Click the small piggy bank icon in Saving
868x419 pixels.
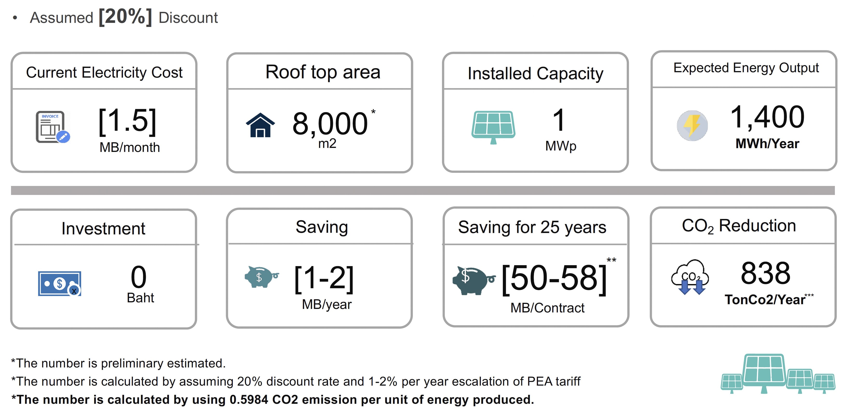click(x=261, y=277)
